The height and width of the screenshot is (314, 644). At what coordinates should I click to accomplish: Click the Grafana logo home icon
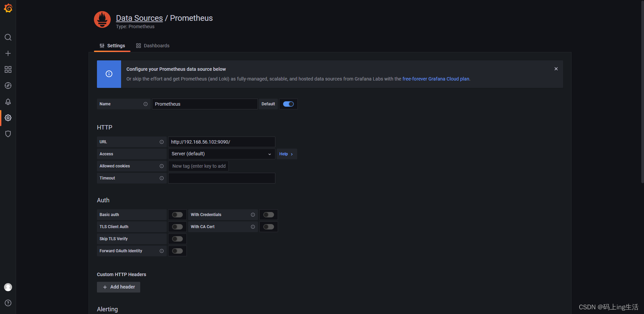click(8, 8)
